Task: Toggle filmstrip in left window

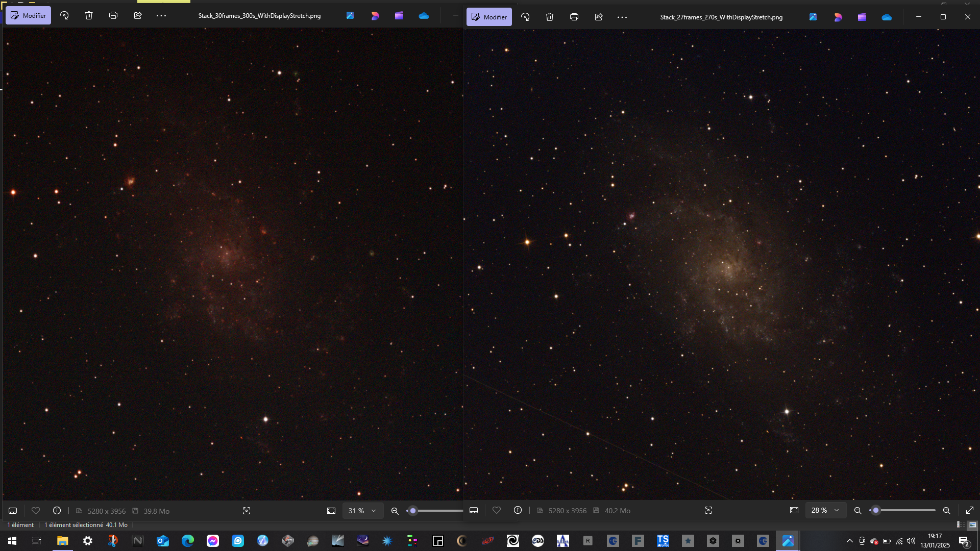Action: pyautogui.click(x=13, y=511)
